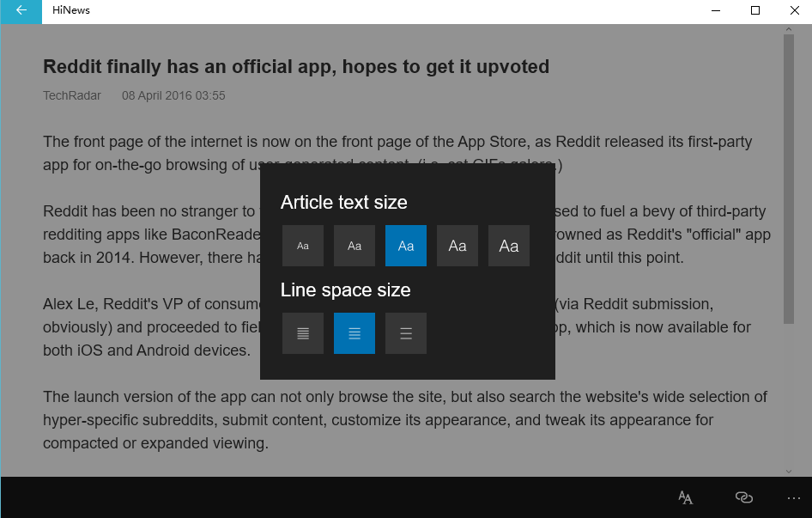Click the date 08 April 2016 03:55
This screenshot has height=518, width=812.
[x=173, y=95]
